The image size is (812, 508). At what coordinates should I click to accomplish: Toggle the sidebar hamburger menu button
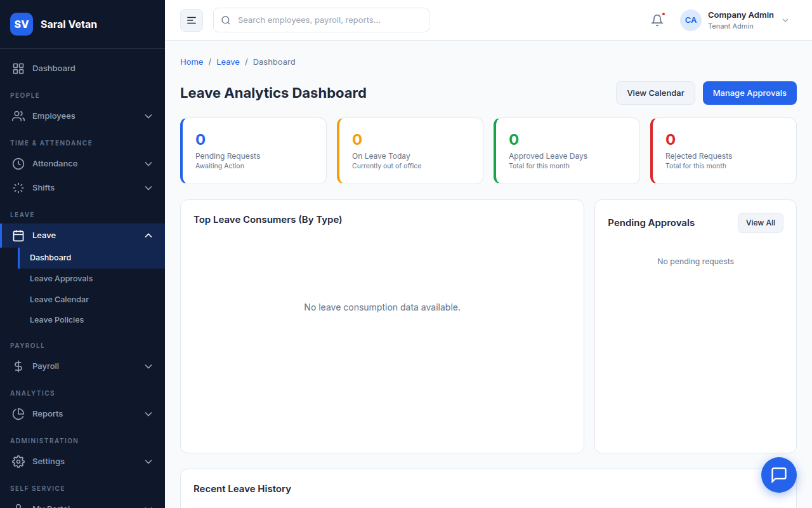coord(192,20)
